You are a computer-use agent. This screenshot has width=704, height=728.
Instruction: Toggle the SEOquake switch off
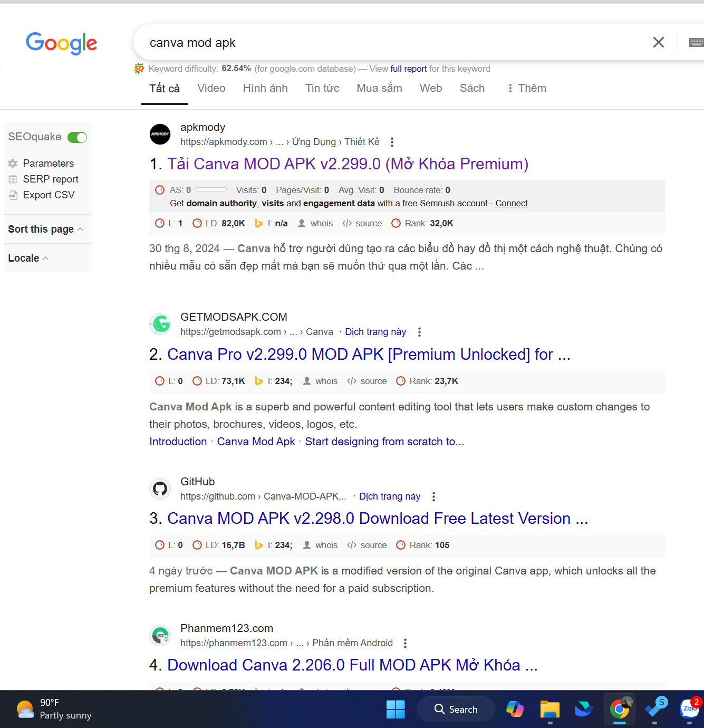tap(78, 137)
